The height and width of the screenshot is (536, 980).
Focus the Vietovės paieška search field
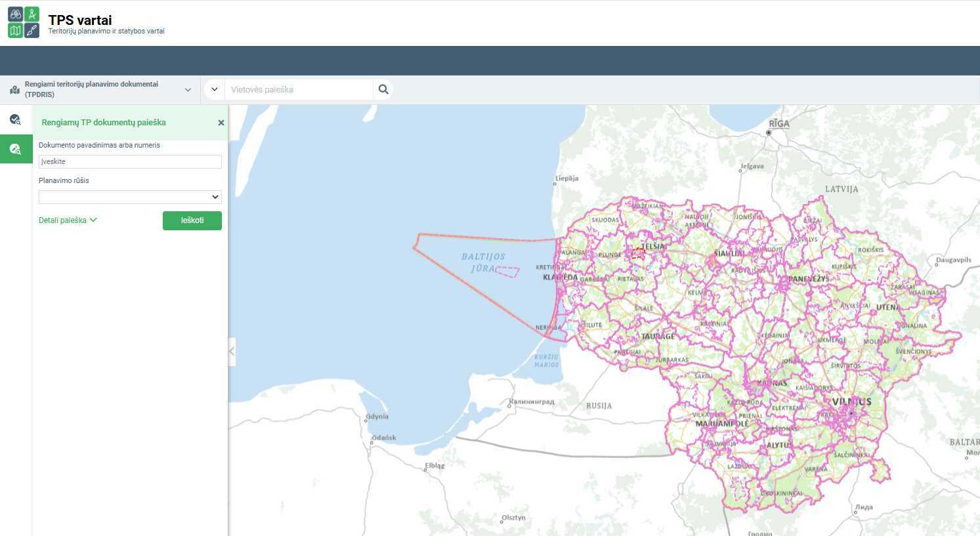click(299, 90)
